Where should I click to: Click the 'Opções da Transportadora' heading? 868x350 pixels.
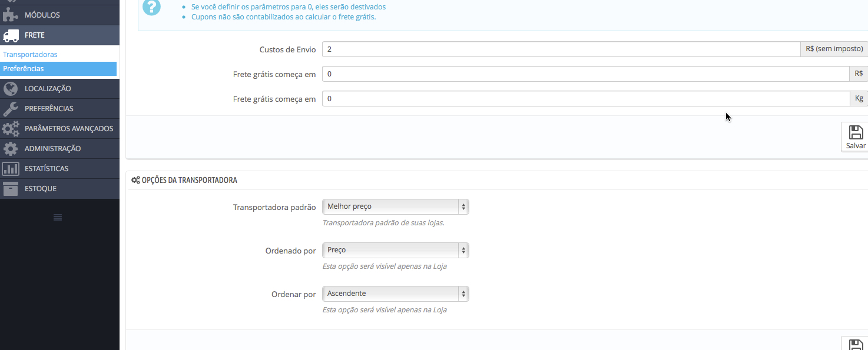pos(190,180)
